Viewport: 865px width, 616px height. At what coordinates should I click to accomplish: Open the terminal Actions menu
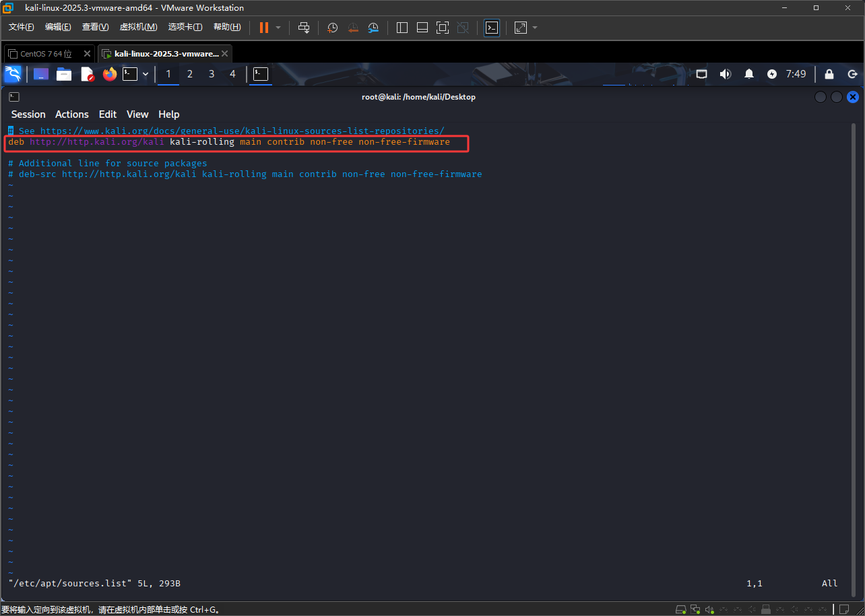[x=72, y=114]
